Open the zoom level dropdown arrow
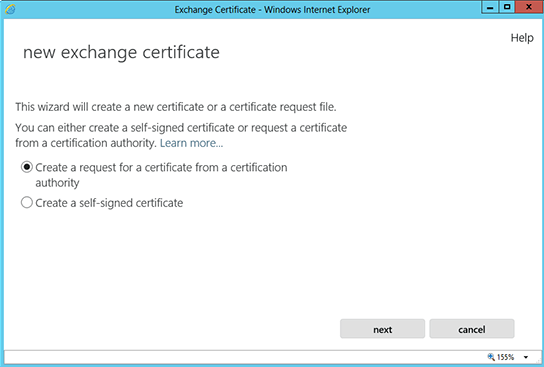 pos(526,357)
